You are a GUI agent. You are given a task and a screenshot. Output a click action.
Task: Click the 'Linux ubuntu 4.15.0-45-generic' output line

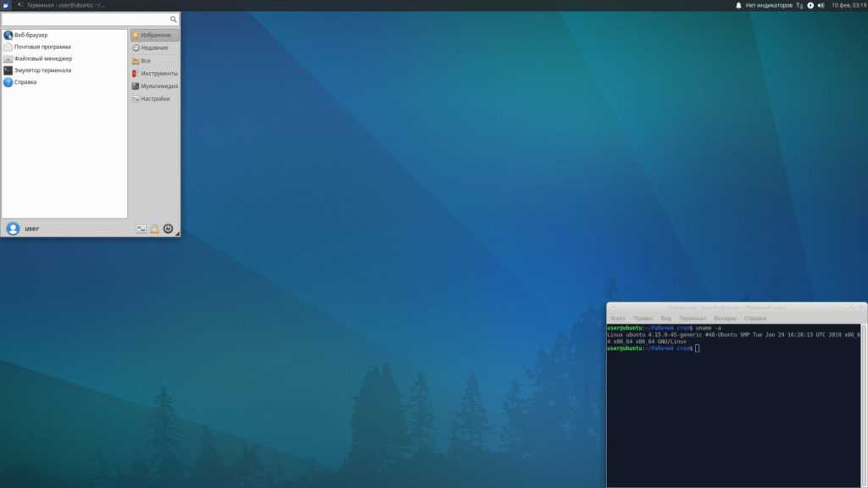(x=733, y=335)
